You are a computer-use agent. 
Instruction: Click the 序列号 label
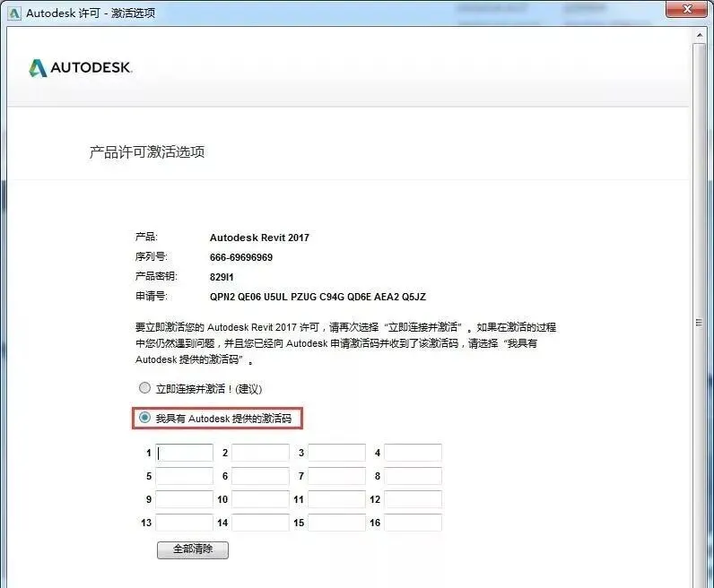pos(152,256)
